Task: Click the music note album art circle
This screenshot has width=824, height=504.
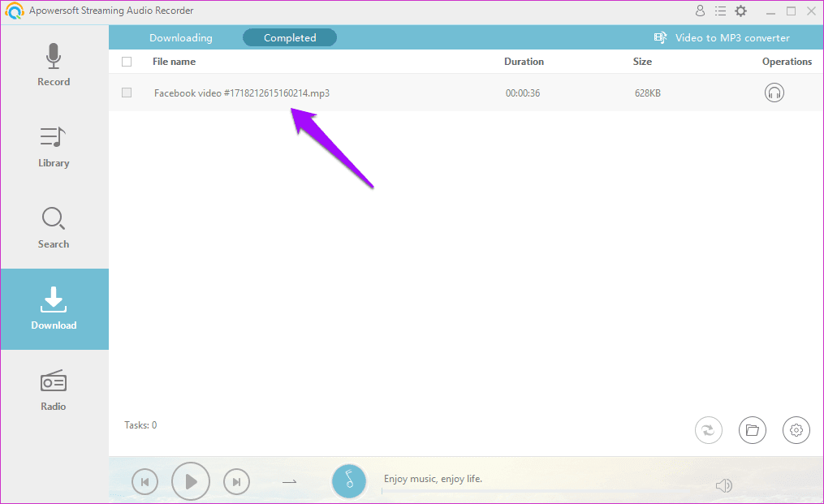Action: [349, 481]
